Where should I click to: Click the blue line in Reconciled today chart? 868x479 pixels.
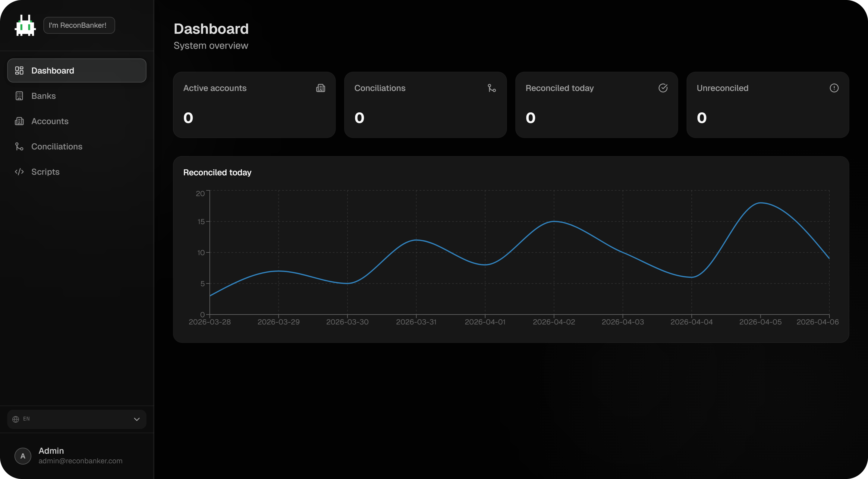coord(554,221)
